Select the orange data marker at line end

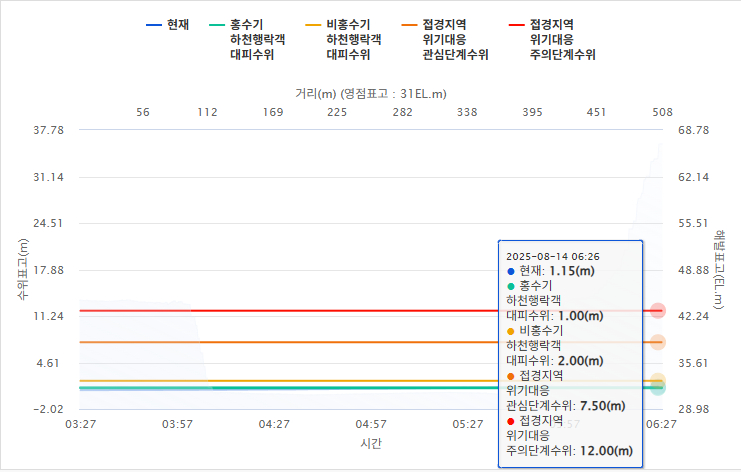click(657, 342)
